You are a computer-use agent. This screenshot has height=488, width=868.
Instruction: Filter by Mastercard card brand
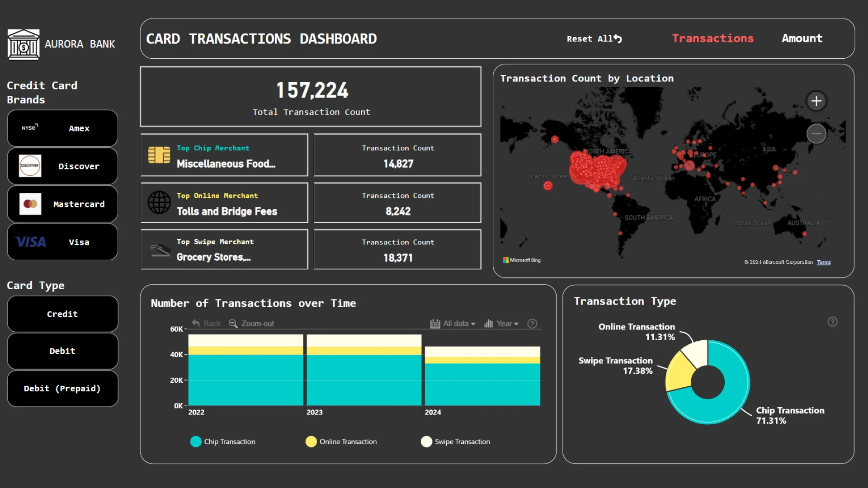click(x=62, y=204)
